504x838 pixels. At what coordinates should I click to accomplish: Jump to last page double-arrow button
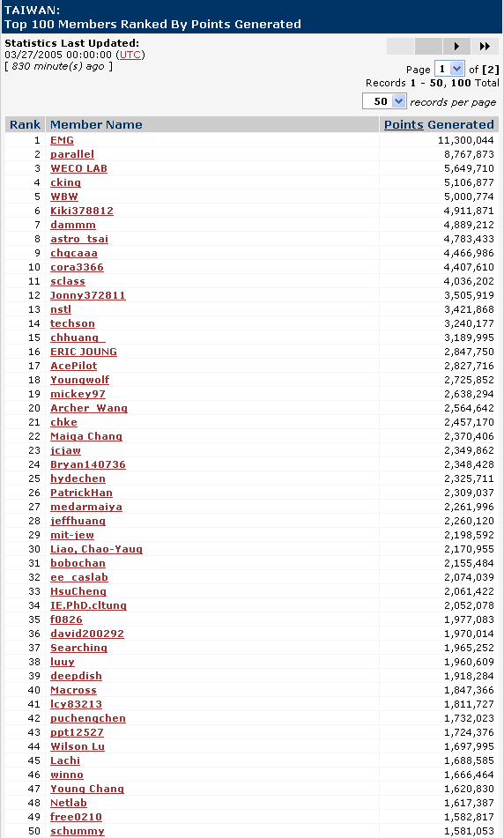pyautogui.click(x=485, y=47)
